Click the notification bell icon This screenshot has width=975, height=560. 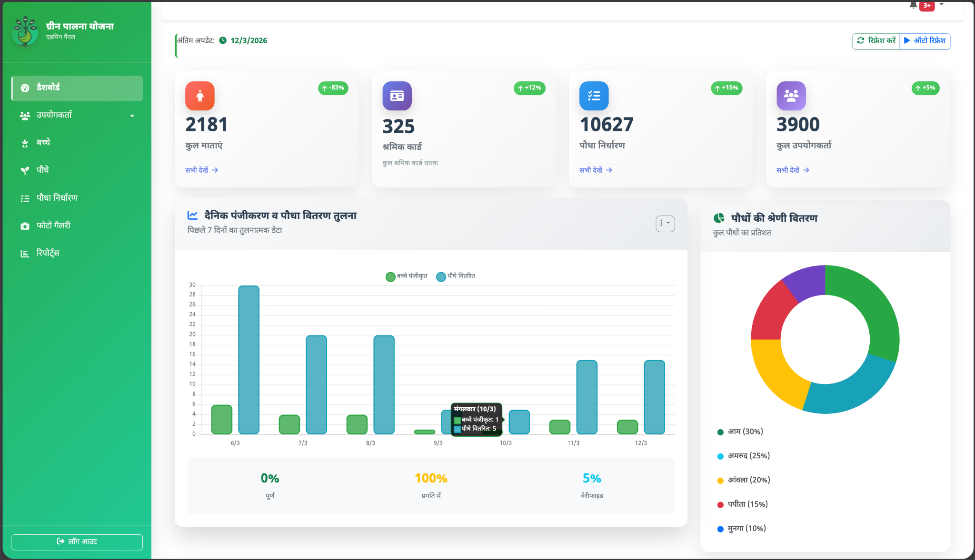pos(913,6)
